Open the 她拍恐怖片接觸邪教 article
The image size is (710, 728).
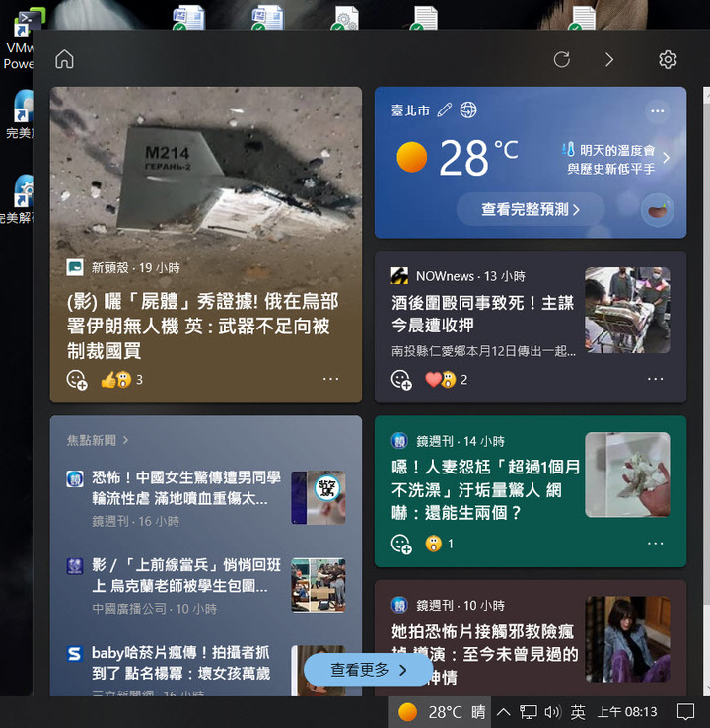[x=485, y=655]
